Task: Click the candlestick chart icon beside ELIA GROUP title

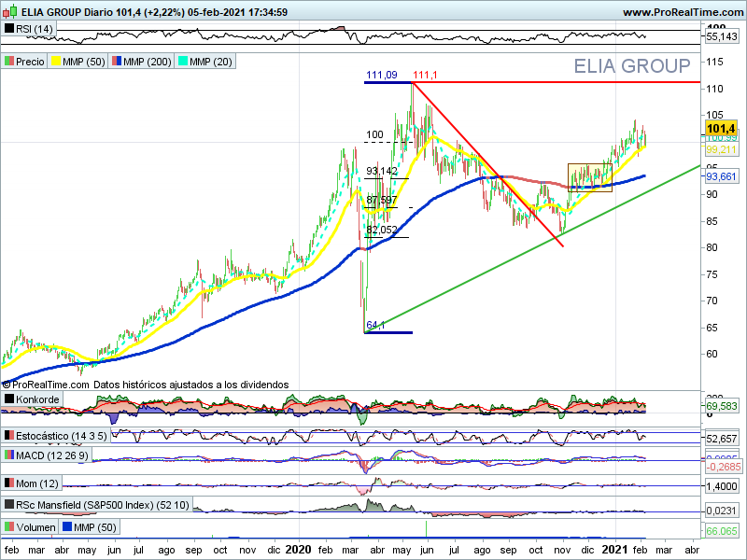Action: pyautogui.click(x=9, y=11)
